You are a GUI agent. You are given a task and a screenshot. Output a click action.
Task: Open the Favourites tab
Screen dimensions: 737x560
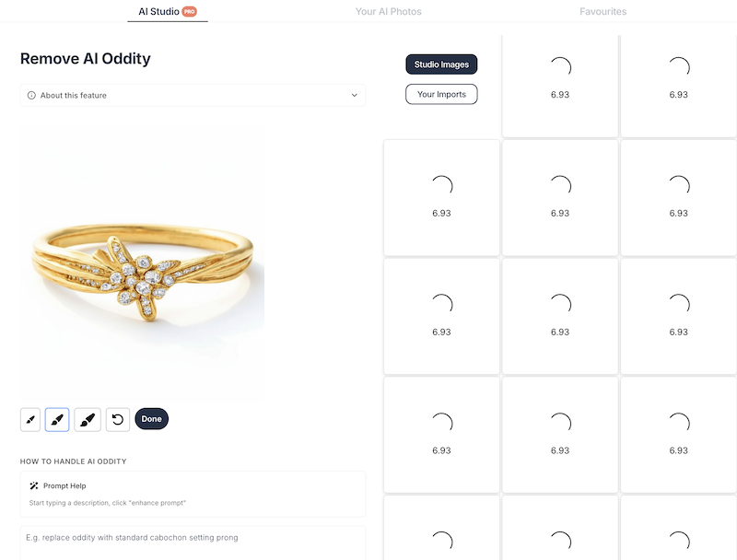click(x=602, y=12)
